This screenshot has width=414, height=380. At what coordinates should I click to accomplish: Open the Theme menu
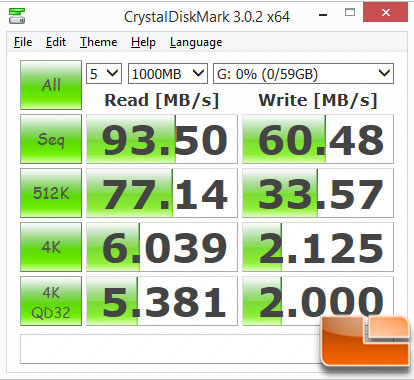[99, 42]
